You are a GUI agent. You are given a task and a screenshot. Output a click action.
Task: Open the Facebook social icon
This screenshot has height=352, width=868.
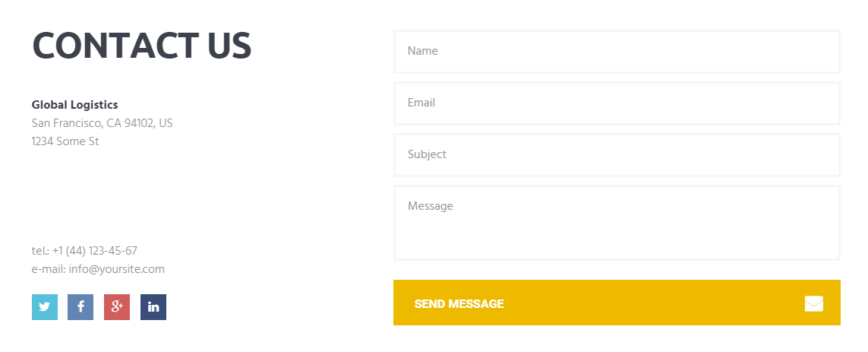(x=80, y=307)
